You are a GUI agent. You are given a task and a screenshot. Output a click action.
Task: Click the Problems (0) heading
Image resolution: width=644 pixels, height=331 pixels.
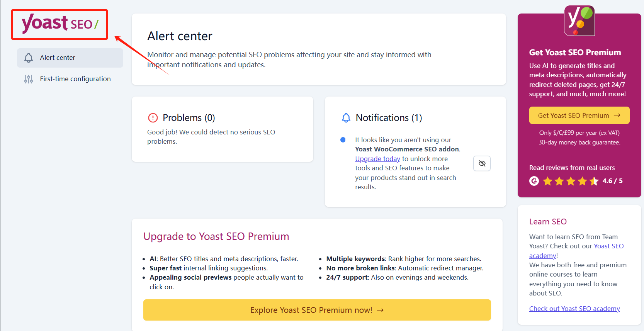click(x=189, y=118)
